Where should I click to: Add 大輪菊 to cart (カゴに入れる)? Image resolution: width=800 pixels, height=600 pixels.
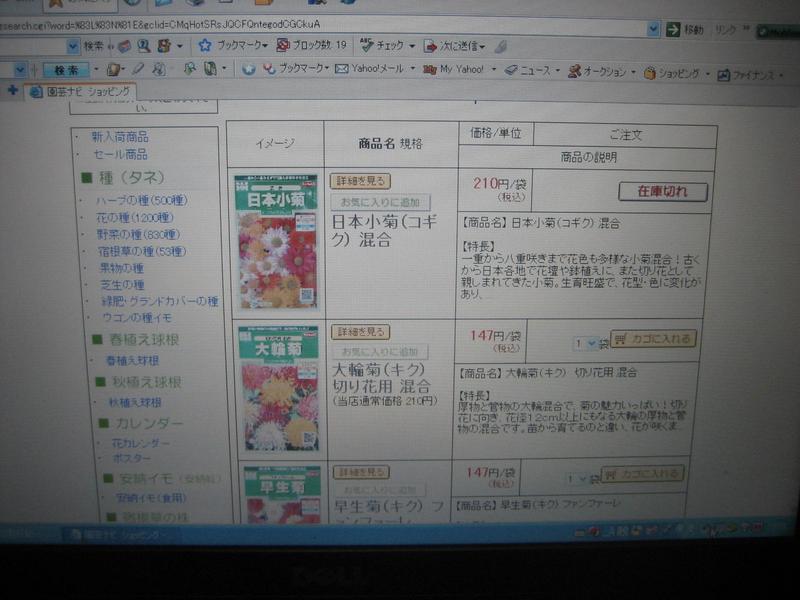[x=654, y=339]
